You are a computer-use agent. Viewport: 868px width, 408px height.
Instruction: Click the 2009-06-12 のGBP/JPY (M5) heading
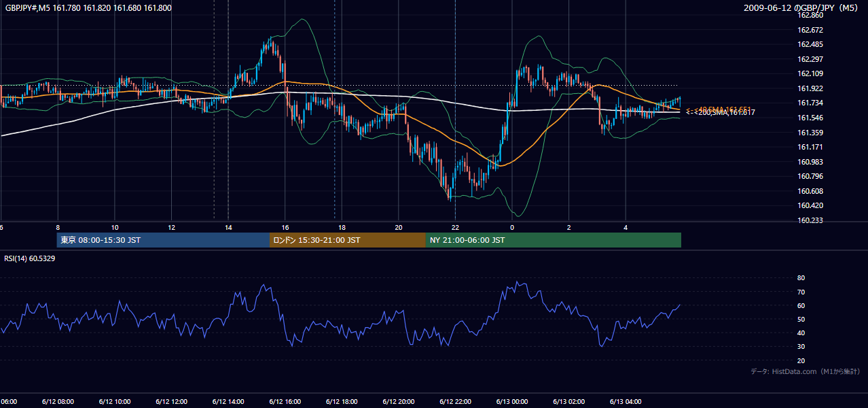[x=802, y=8]
